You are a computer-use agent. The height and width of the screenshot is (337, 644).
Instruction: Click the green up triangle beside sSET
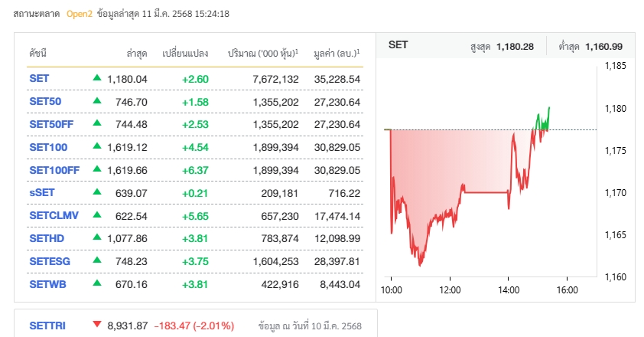pos(96,192)
